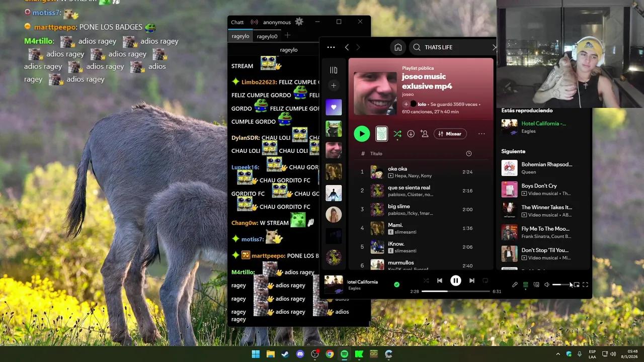Go forward in Spotify navigation history
Image resolution: width=644 pixels, height=362 pixels.
tap(358, 47)
